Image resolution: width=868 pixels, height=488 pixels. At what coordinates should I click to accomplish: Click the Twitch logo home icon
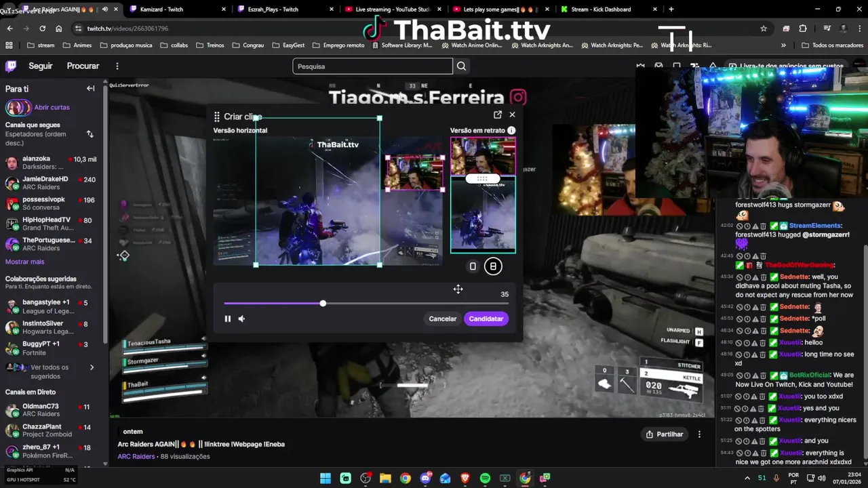(x=11, y=66)
